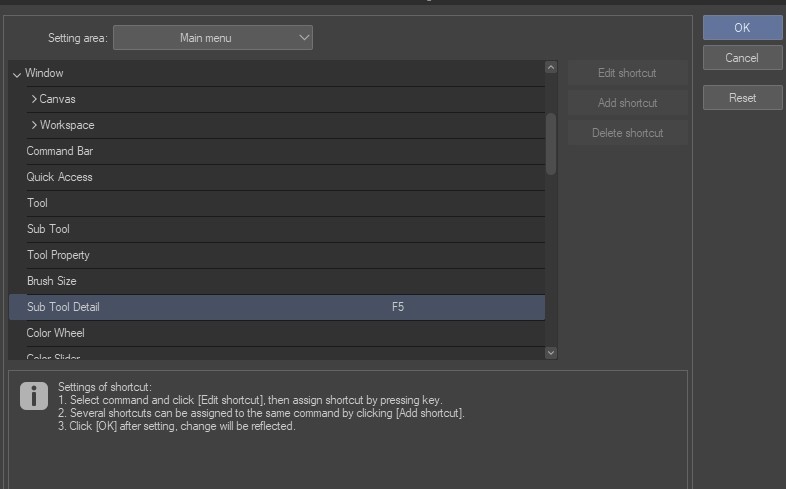Confirm with the OK button
Screen dimensions: 786x489
742,28
